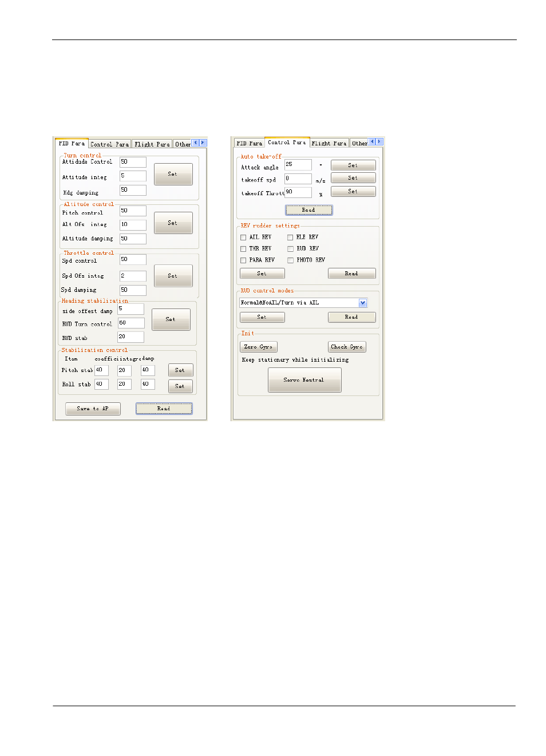Open Flight Para tab in left panel
The image size is (546, 756).
152,144
